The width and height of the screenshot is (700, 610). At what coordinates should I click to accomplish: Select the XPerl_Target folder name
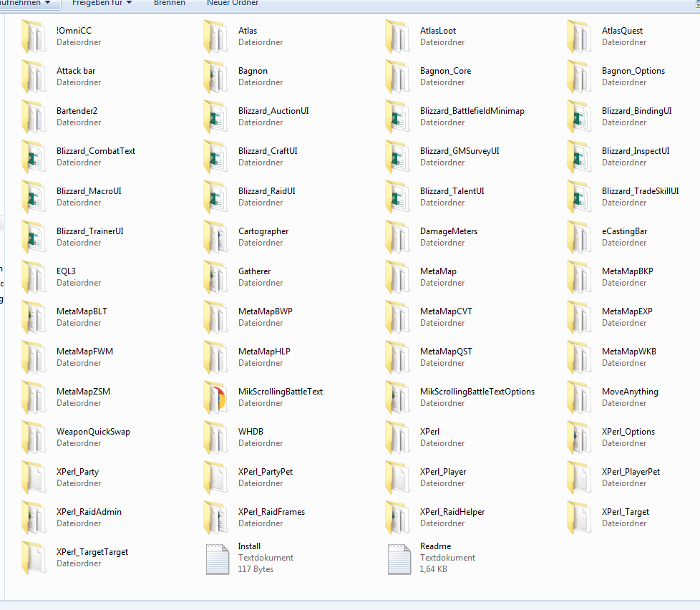625,512
